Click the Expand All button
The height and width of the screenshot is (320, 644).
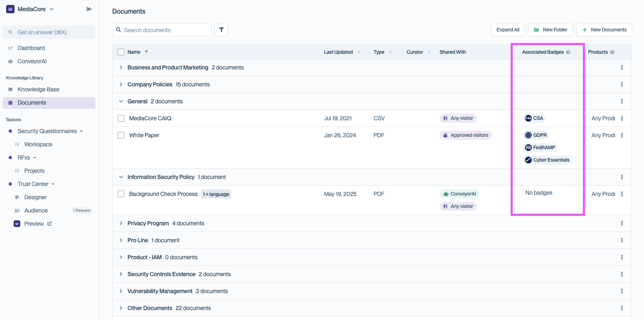click(508, 29)
